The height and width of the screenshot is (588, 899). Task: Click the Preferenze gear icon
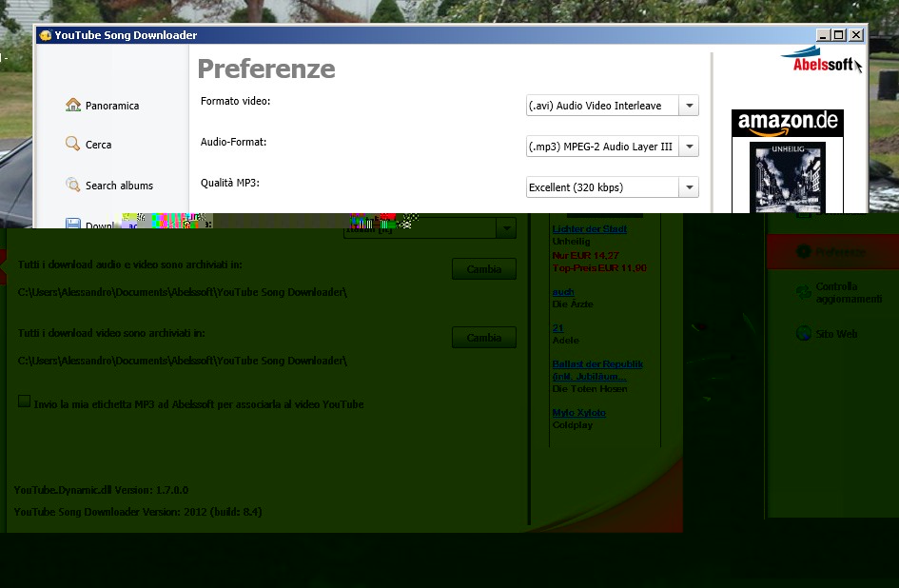(x=804, y=251)
